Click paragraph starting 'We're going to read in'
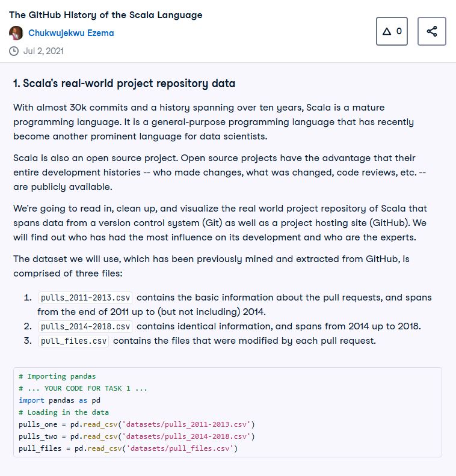Viewport: 456px width, 476px height. point(220,223)
